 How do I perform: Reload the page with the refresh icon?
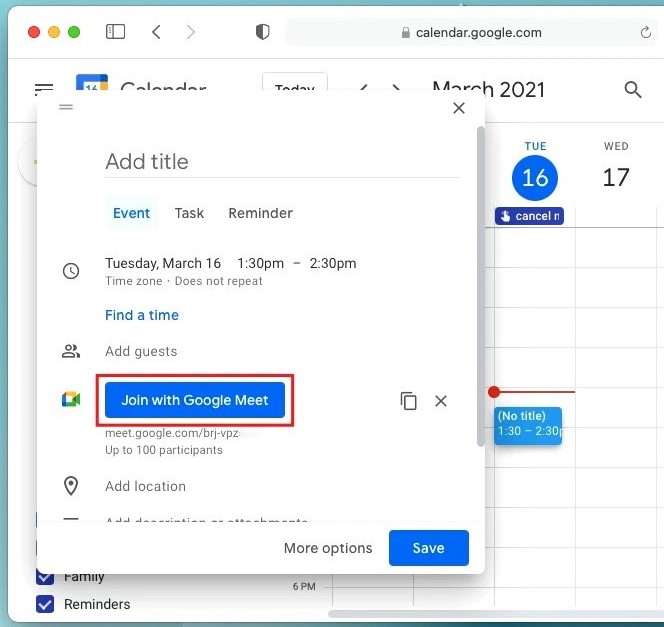(x=645, y=32)
